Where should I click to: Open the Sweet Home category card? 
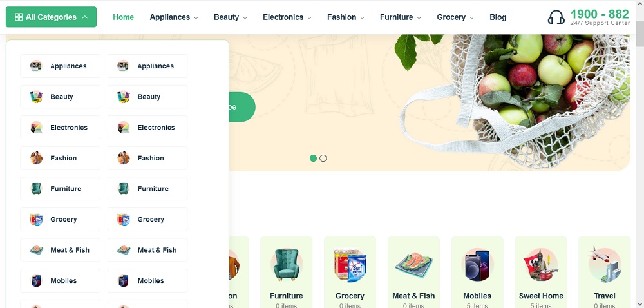(541, 272)
